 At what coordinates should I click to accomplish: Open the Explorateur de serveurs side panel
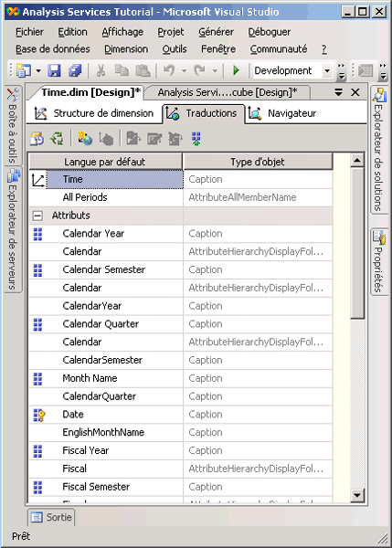[x=13, y=229]
